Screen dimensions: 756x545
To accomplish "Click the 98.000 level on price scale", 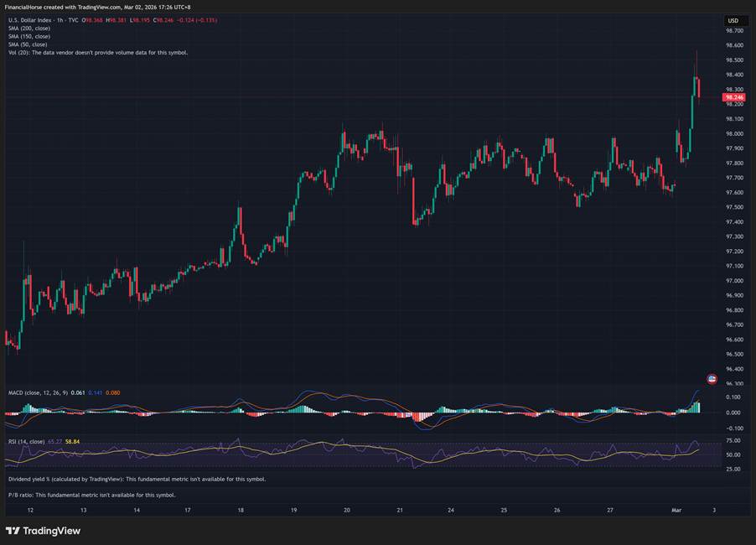I will pyautogui.click(x=734, y=133).
